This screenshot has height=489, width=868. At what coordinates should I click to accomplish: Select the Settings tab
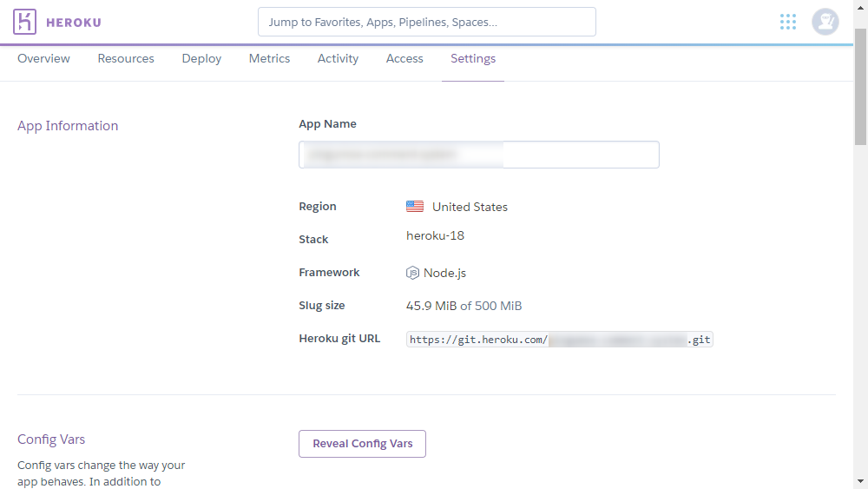[473, 59]
